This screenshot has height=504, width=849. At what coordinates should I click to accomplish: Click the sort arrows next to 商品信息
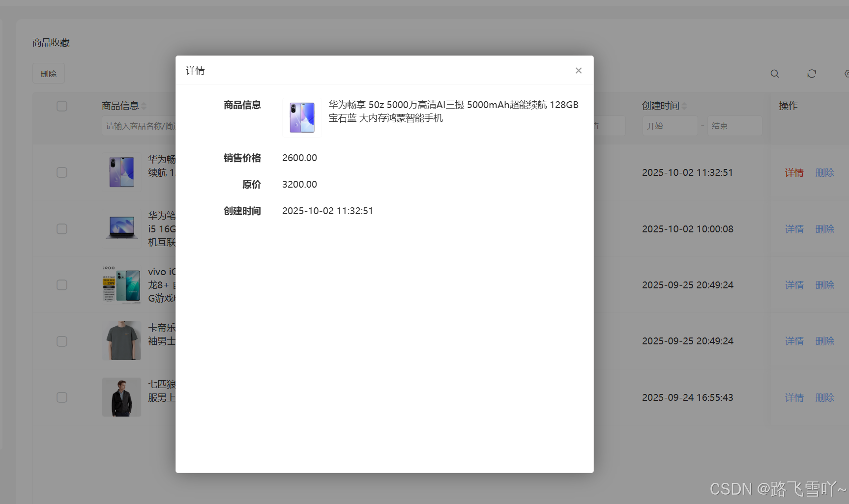pos(144,106)
